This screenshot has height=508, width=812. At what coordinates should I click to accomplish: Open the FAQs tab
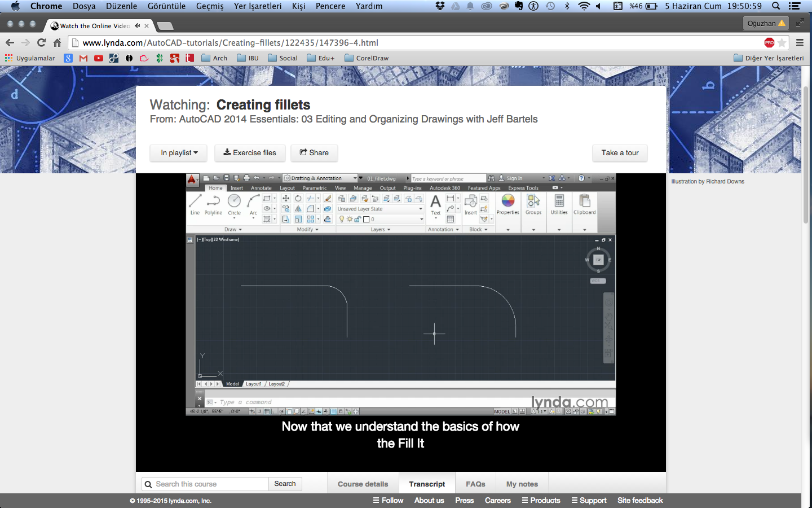pyautogui.click(x=475, y=484)
